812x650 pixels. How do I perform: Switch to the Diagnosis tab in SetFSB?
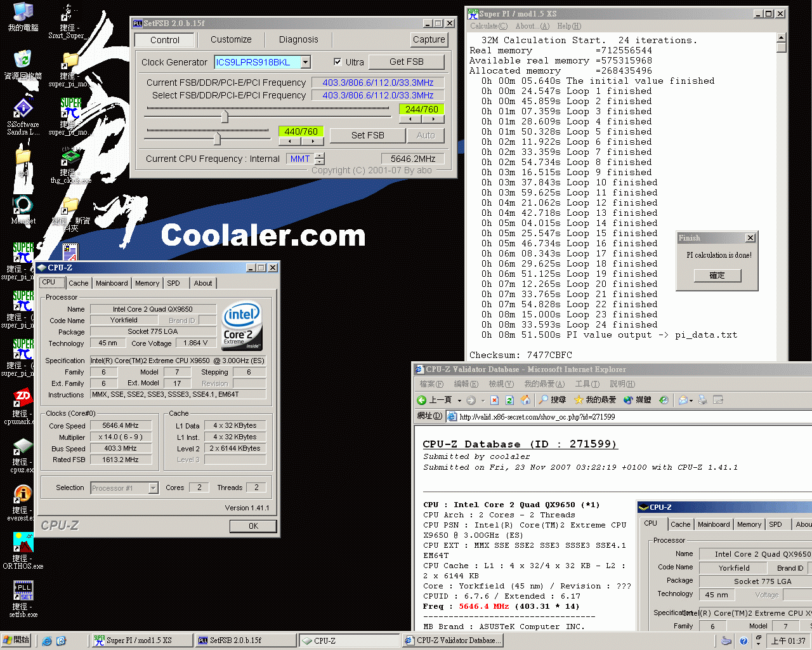(x=298, y=39)
